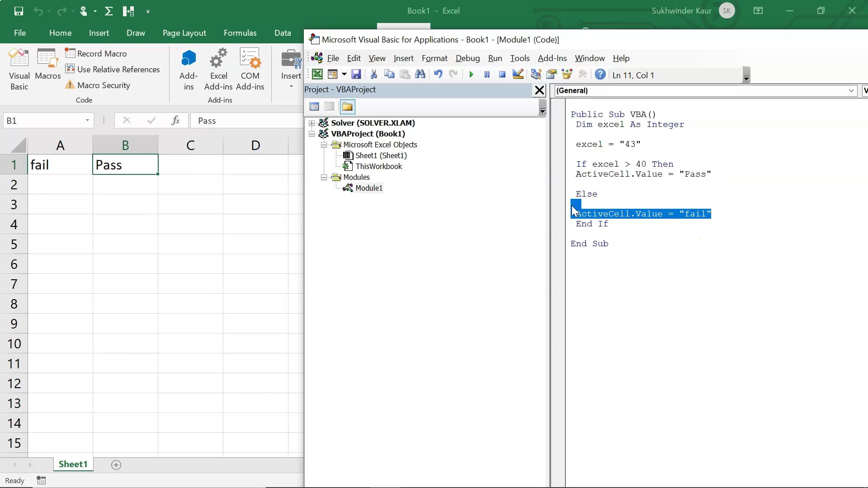The image size is (868, 488).
Task: Click the AutoSum sigma toggle
Action: 108,11
